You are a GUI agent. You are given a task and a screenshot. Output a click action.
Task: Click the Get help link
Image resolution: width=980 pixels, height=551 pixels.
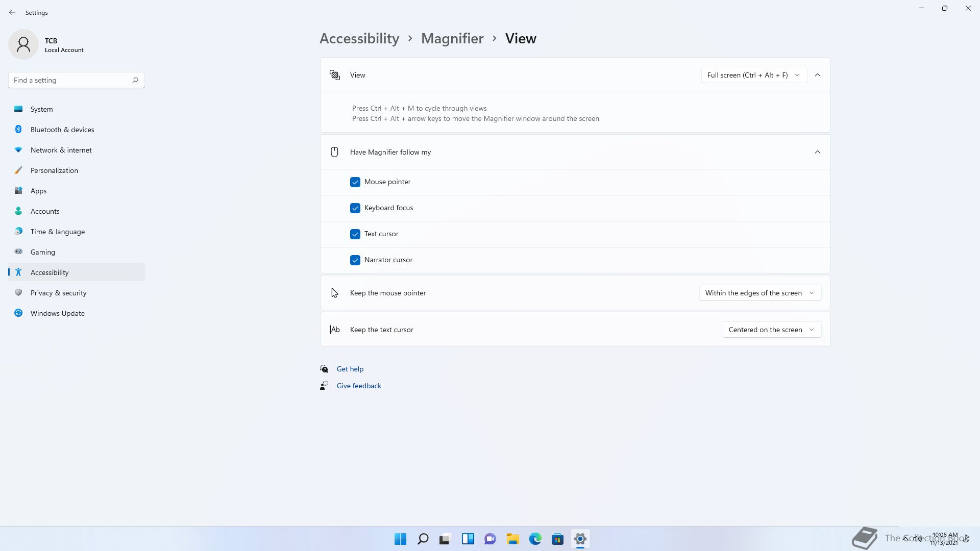[350, 369]
